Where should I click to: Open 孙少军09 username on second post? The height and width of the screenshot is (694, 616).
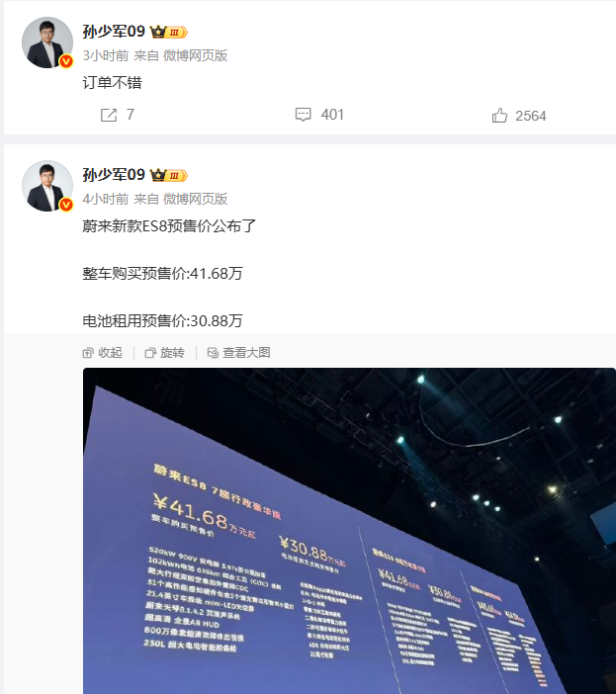114,175
